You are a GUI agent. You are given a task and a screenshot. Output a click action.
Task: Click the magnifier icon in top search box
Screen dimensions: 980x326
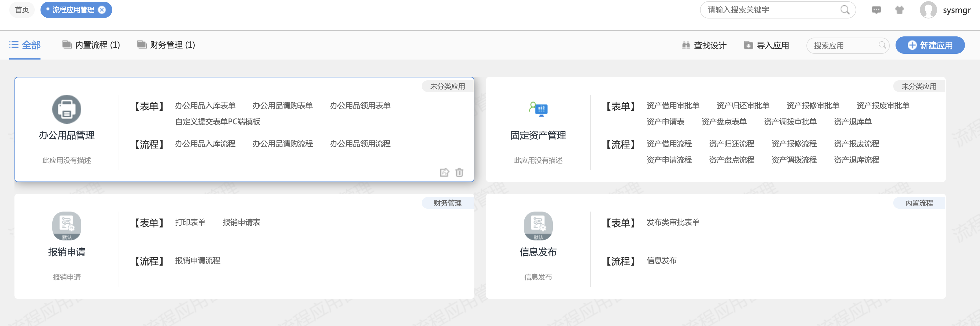click(x=845, y=10)
